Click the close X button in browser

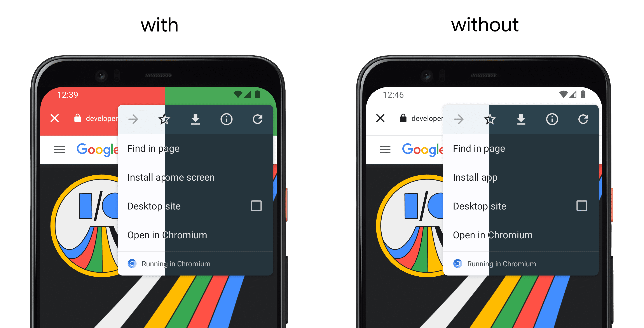pos(54,119)
